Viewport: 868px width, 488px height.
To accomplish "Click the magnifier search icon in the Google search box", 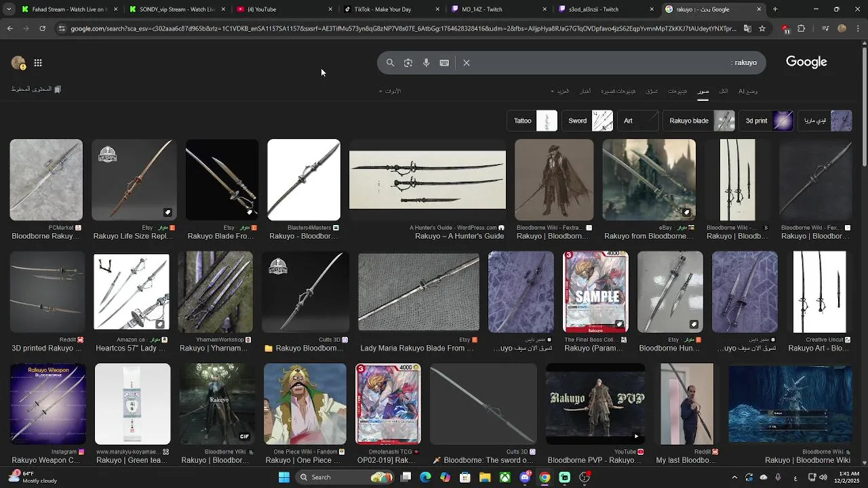I will point(390,62).
